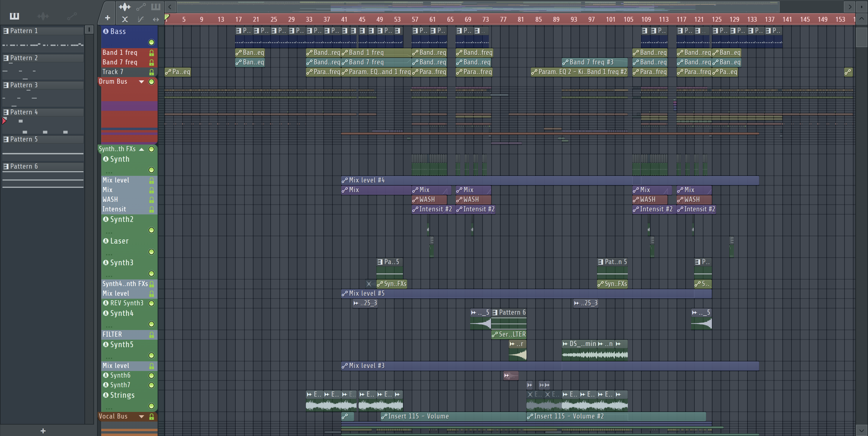Select the pattern clip focus piano icon in playlist header
This screenshot has height=436, width=868.
(156, 7)
